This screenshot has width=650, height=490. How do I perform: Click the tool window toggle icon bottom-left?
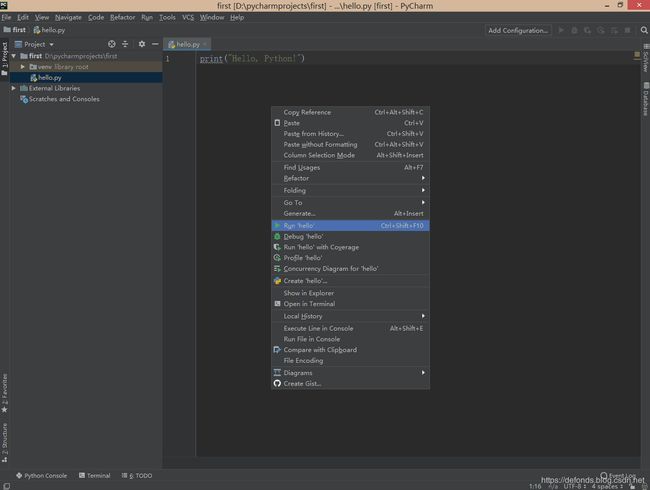tap(6, 486)
